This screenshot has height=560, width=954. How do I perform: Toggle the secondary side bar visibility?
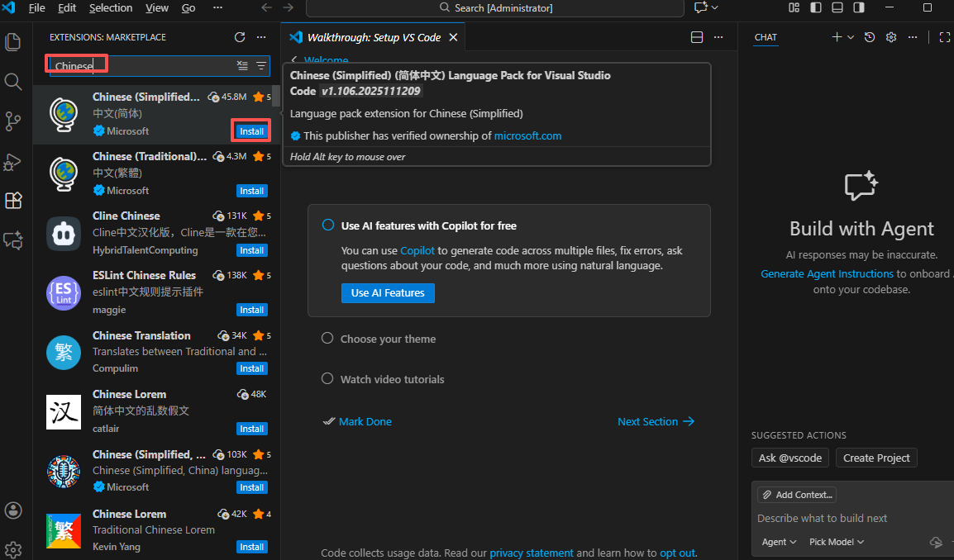pyautogui.click(x=858, y=8)
